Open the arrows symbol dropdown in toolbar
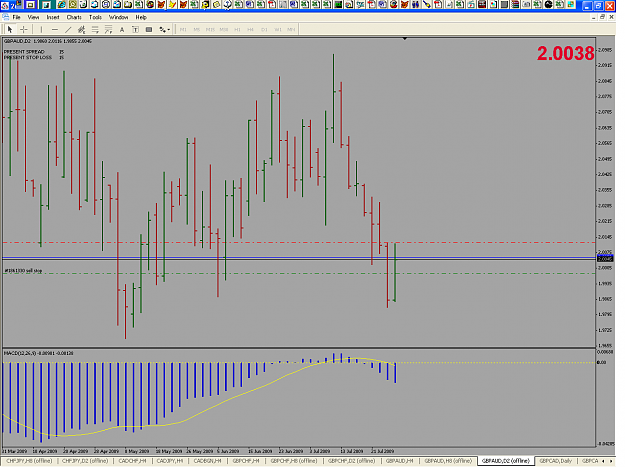The image size is (625, 467). [164, 29]
